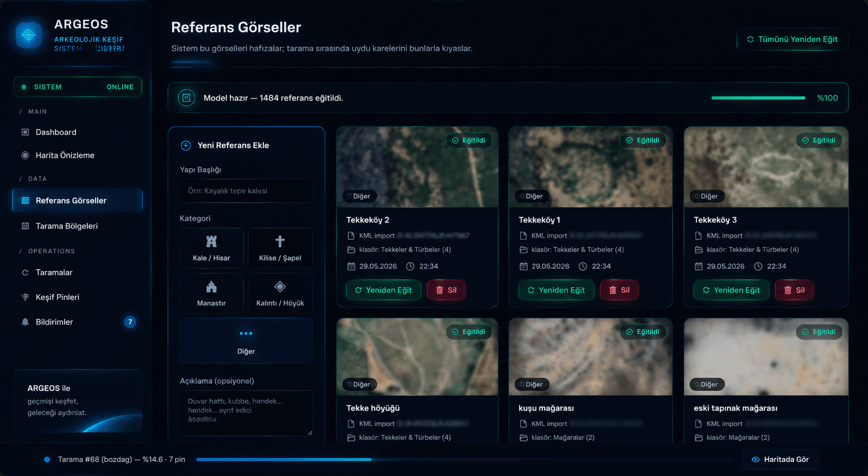Open the eski tapınak mağarası thumbnail

tap(766, 357)
